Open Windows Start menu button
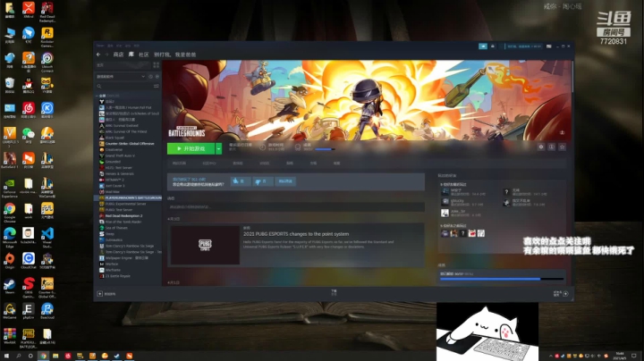This screenshot has height=361, width=644. [6, 356]
